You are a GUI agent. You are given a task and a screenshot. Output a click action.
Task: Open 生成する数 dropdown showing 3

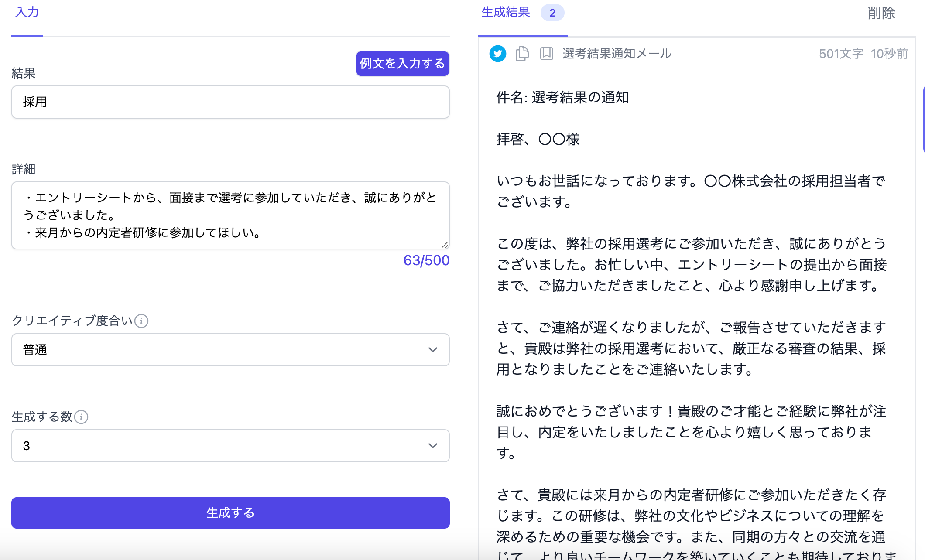click(230, 446)
